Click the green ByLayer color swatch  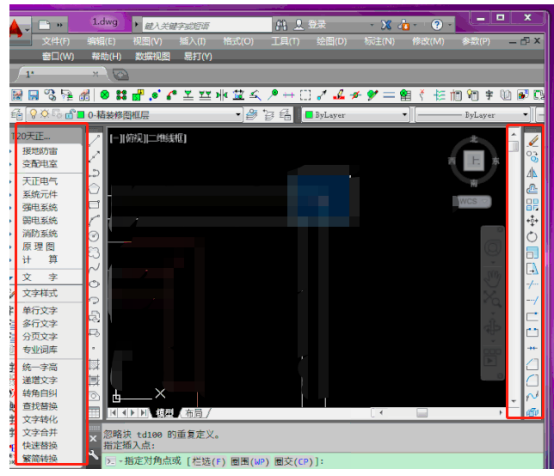309,115
